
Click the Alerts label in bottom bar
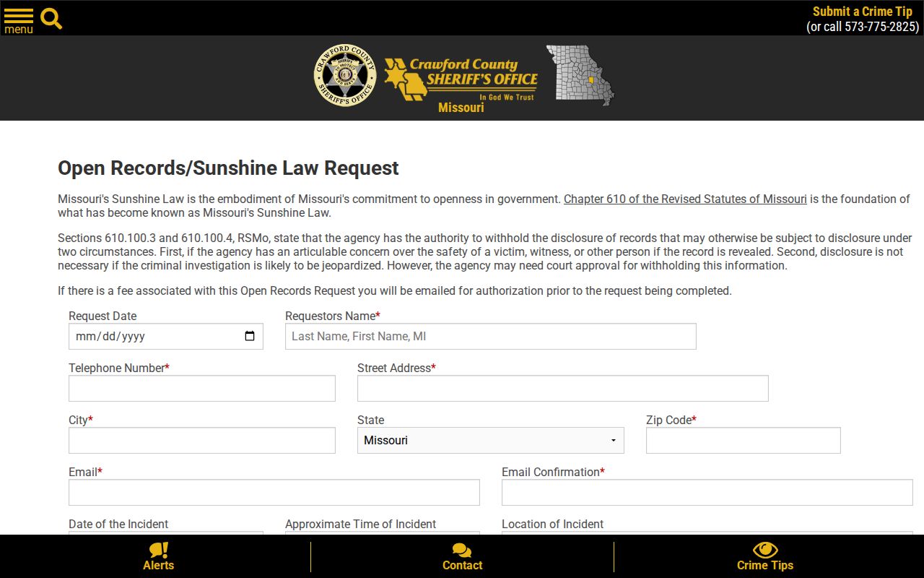[x=159, y=565]
